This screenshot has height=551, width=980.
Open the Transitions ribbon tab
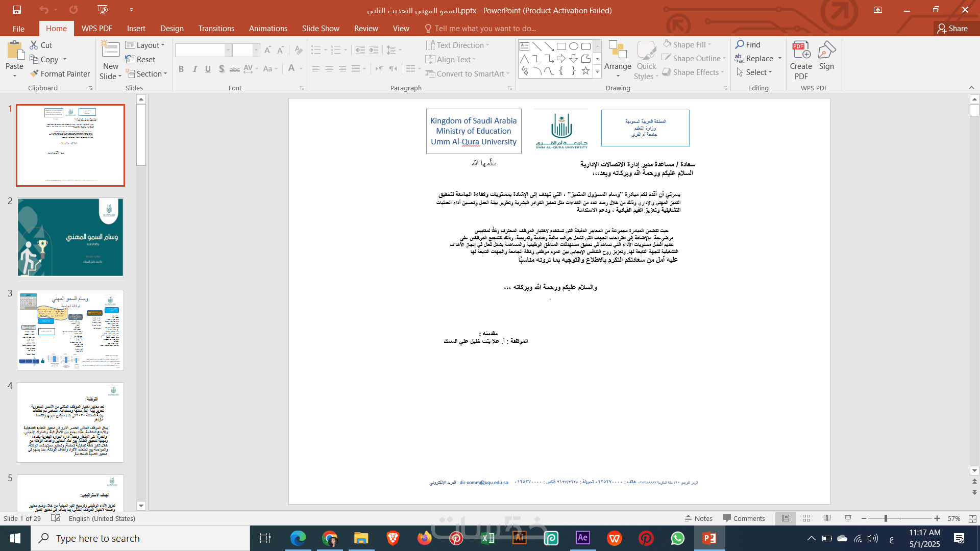(216, 29)
